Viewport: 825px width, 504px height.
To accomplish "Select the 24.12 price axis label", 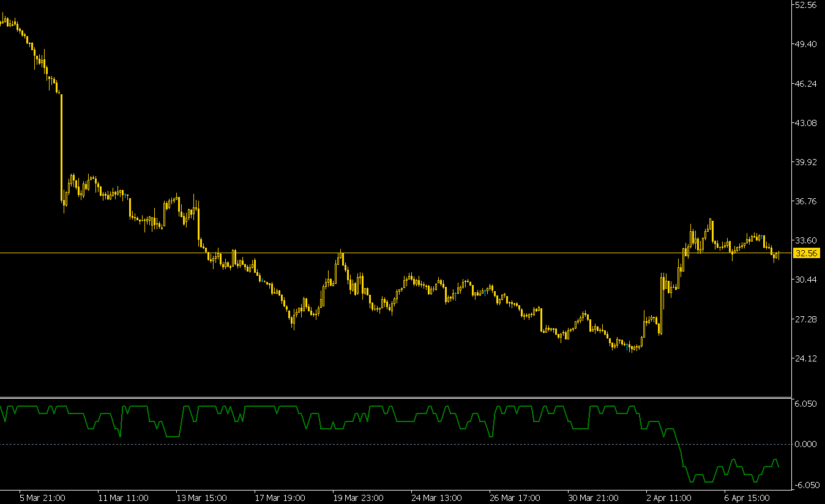I will (x=805, y=358).
